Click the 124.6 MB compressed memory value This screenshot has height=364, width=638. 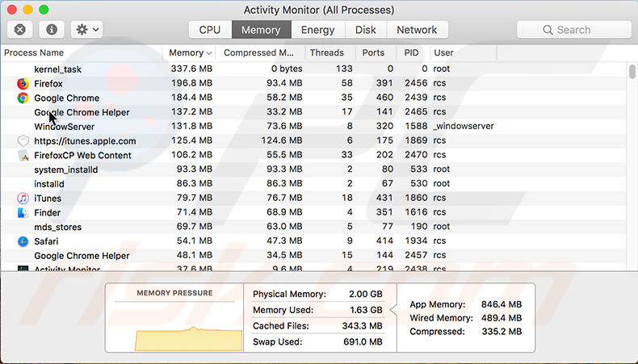282,140
